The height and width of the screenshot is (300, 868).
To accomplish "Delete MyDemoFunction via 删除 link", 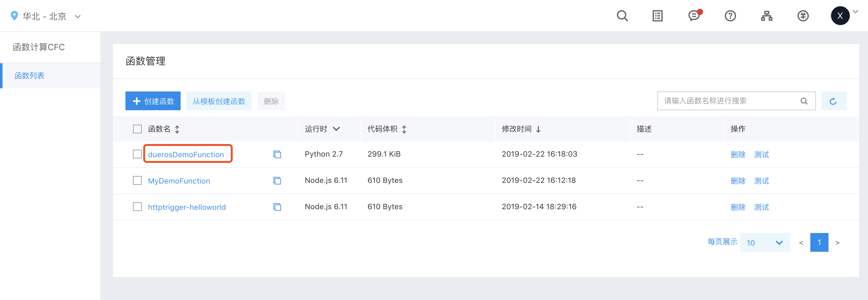I will 738,181.
